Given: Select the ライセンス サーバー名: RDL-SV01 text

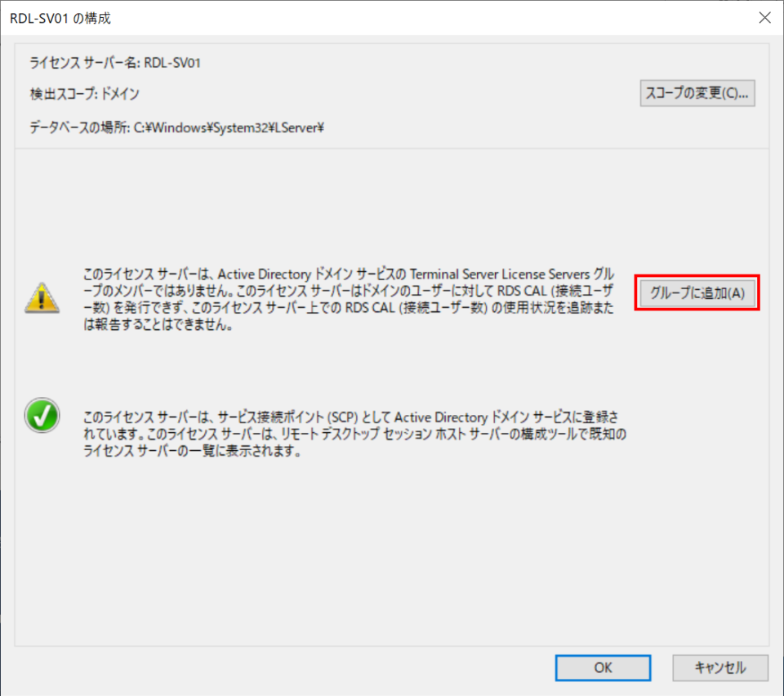Looking at the screenshot, I should click(x=115, y=63).
